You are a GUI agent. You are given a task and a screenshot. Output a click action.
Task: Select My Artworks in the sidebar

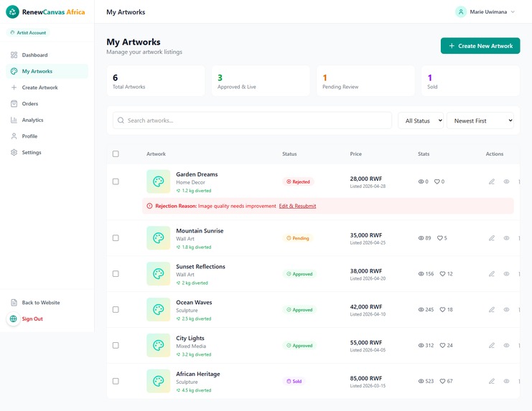47,71
